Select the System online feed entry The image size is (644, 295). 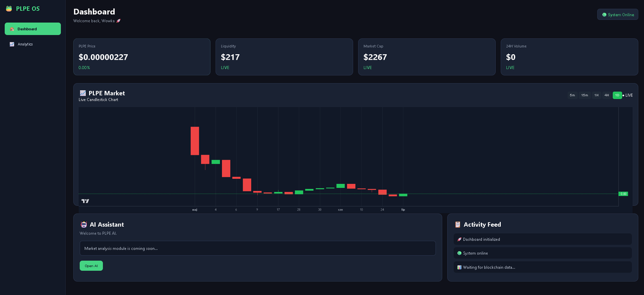pyautogui.click(x=543, y=253)
